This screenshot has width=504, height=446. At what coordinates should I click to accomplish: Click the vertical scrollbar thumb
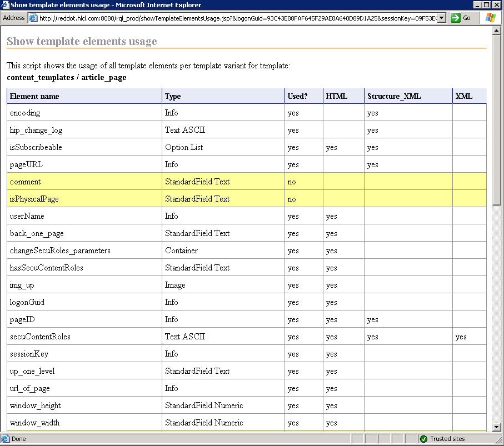497,119
